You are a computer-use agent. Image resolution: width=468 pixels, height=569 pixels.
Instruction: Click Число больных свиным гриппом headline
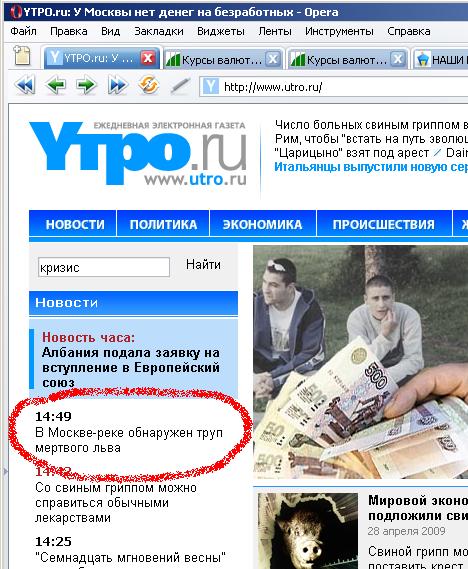pyautogui.click(x=371, y=125)
